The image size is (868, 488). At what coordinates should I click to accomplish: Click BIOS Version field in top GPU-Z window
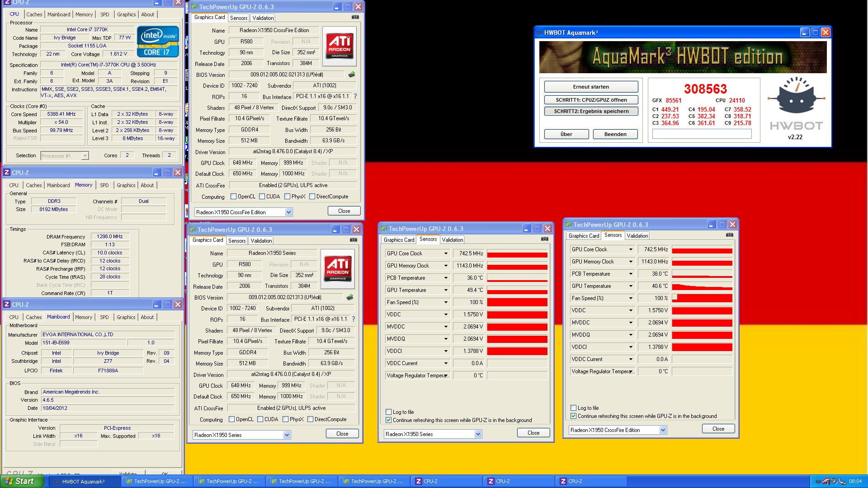[287, 75]
